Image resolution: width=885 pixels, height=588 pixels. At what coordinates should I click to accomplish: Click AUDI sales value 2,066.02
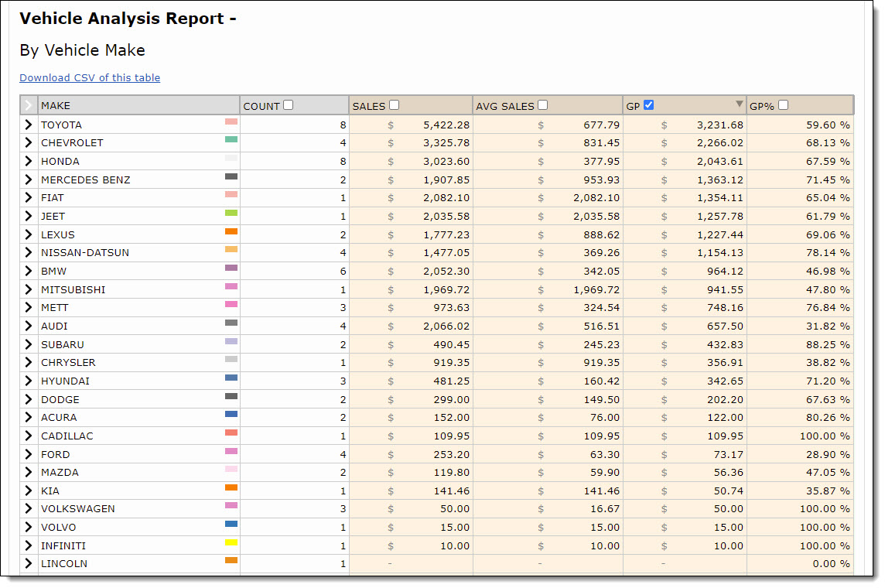pos(446,326)
